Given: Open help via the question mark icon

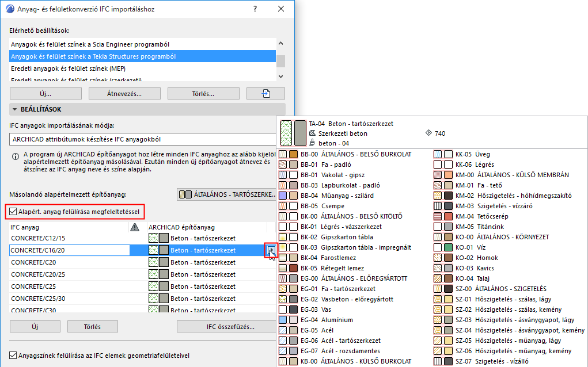Looking at the screenshot, I should (255, 9).
